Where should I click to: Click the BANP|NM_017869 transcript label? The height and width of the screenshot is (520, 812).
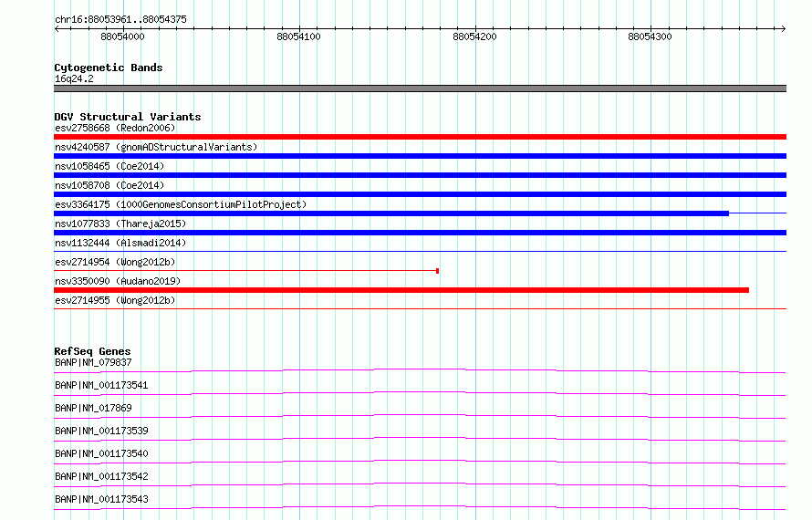coord(93,408)
